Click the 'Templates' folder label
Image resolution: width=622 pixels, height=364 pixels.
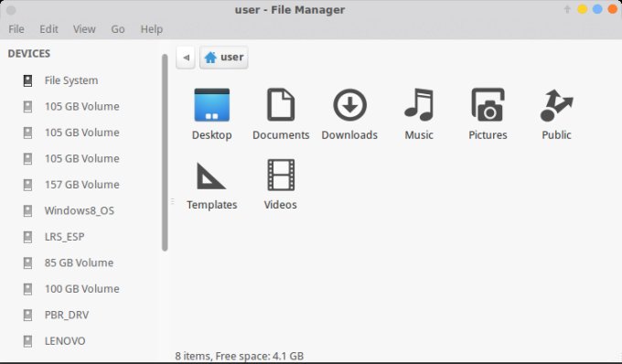212,205
